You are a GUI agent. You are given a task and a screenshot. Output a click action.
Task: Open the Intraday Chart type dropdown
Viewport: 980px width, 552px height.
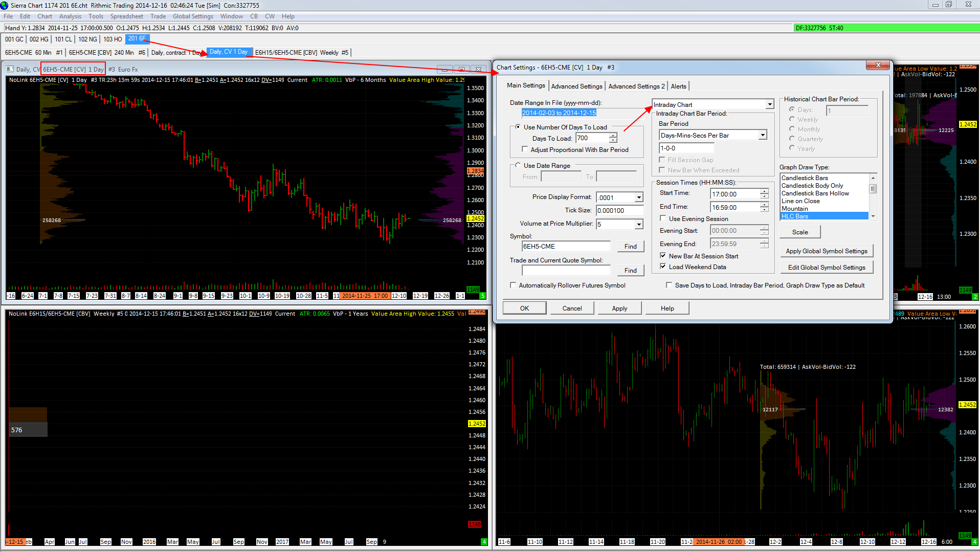[x=769, y=104]
